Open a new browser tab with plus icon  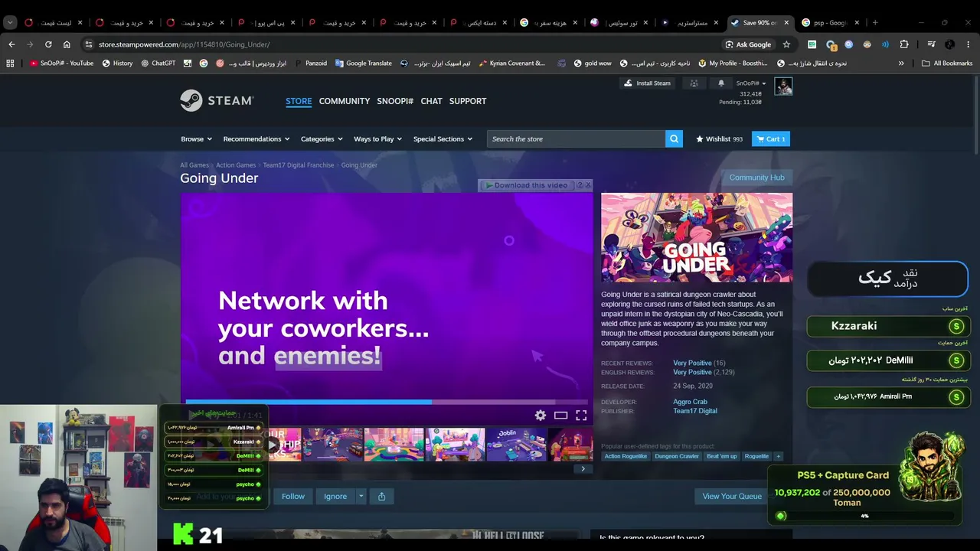[x=875, y=22]
